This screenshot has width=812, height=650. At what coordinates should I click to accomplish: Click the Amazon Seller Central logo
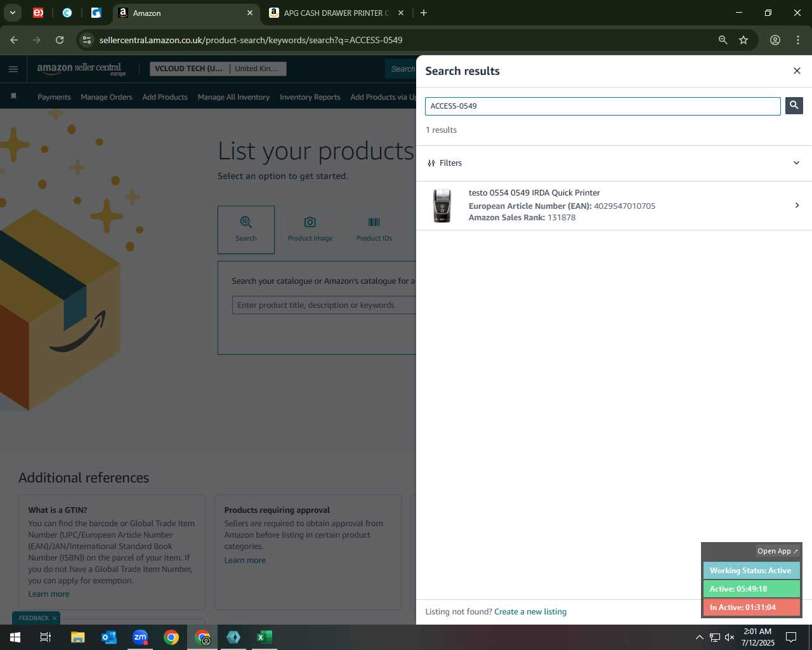pyautogui.click(x=81, y=69)
